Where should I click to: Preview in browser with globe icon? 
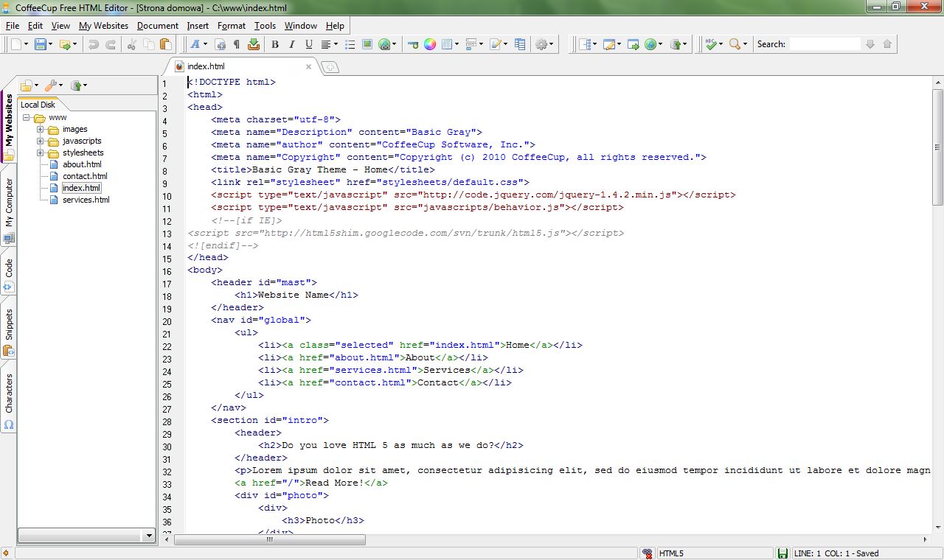pyautogui.click(x=650, y=44)
